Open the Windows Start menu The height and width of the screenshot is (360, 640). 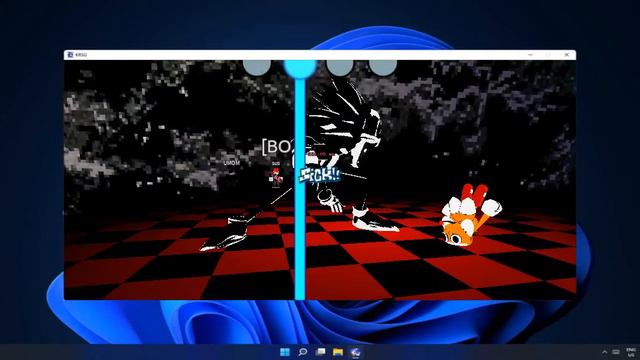pos(285,352)
